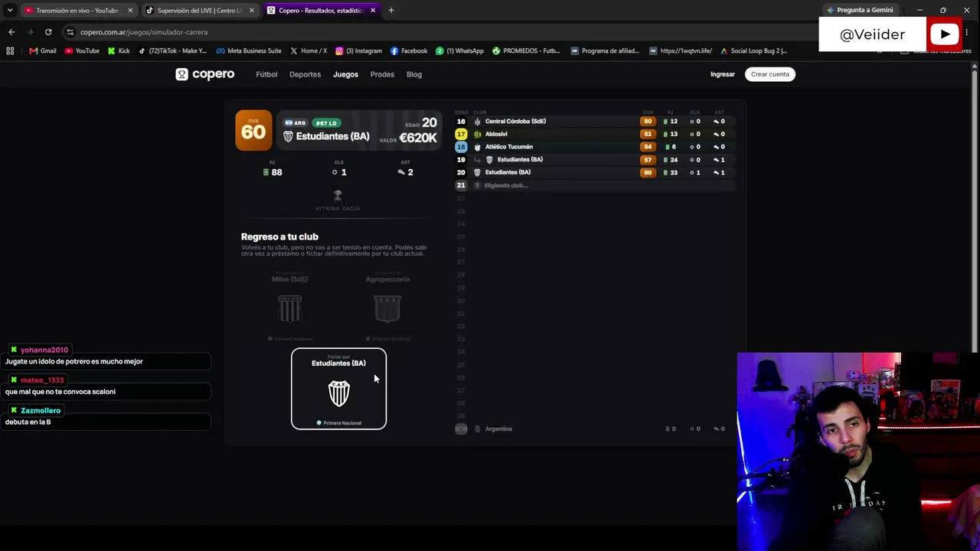Click the Copero logo in the site header
This screenshot has width=980, height=551.
204,74
